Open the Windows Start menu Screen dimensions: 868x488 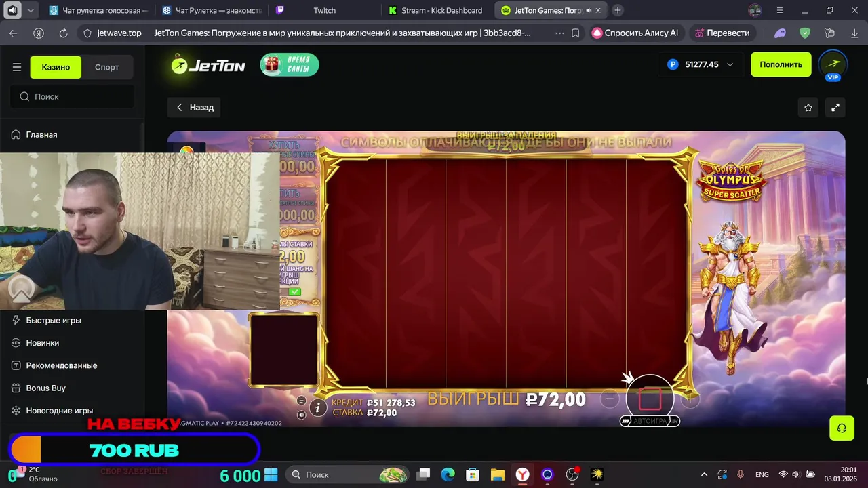point(271,474)
